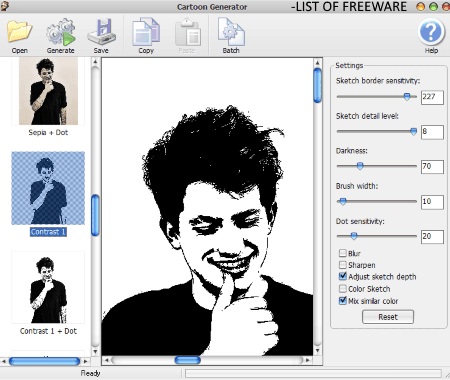Click the preset list vertical scrollbar thumb

pyautogui.click(x=95, y=215)
